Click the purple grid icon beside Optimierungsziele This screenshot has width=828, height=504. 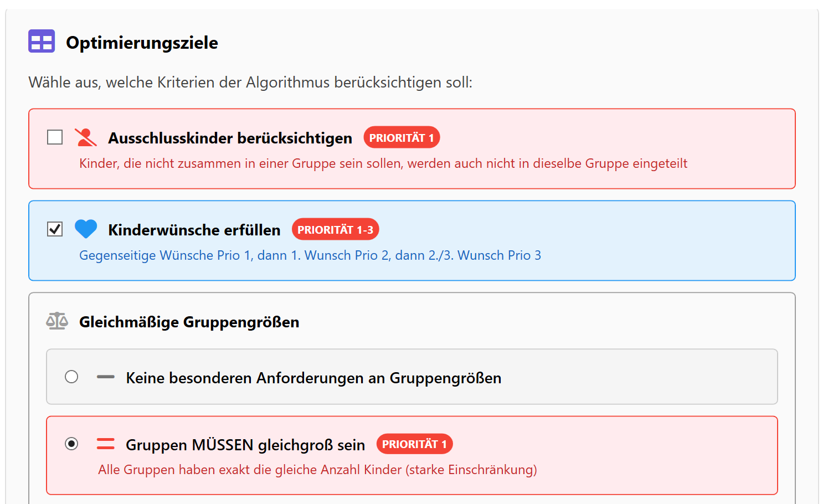click(42, 42)
